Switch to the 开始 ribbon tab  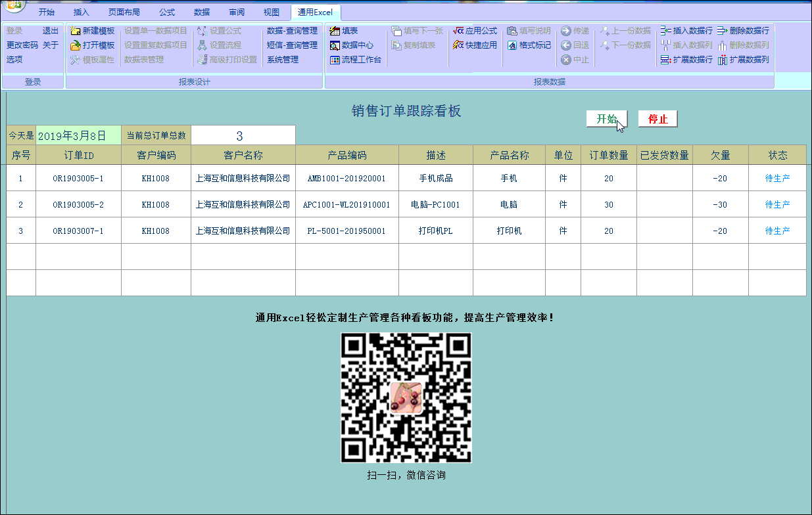coord(47,12)
